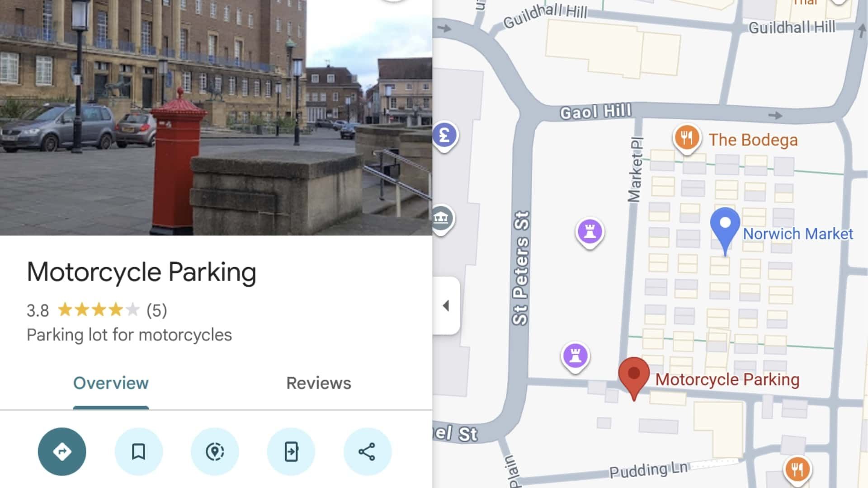Click upper purple castle landmark marker
Viewport: 868px width, 488px height.
[590, 232]
